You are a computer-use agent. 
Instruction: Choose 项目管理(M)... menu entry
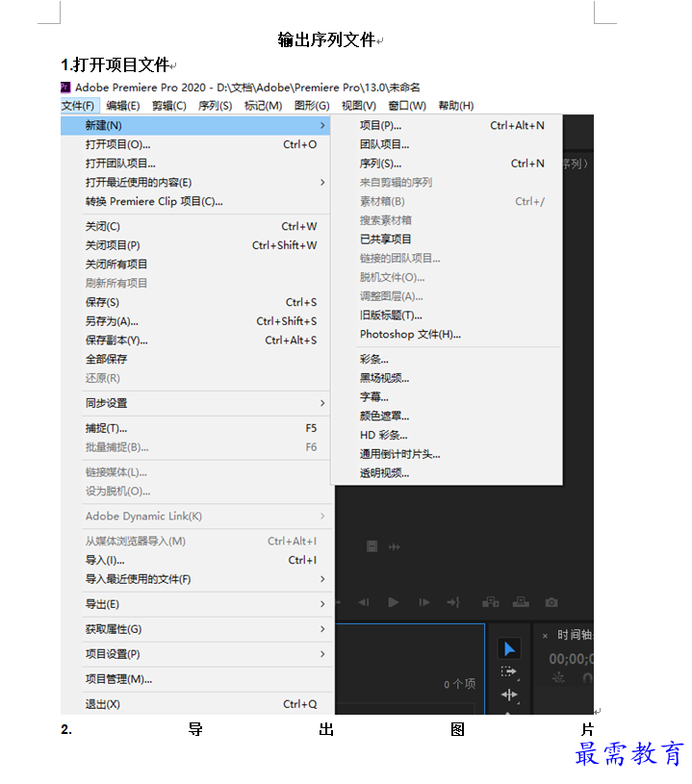click(195, 679)
